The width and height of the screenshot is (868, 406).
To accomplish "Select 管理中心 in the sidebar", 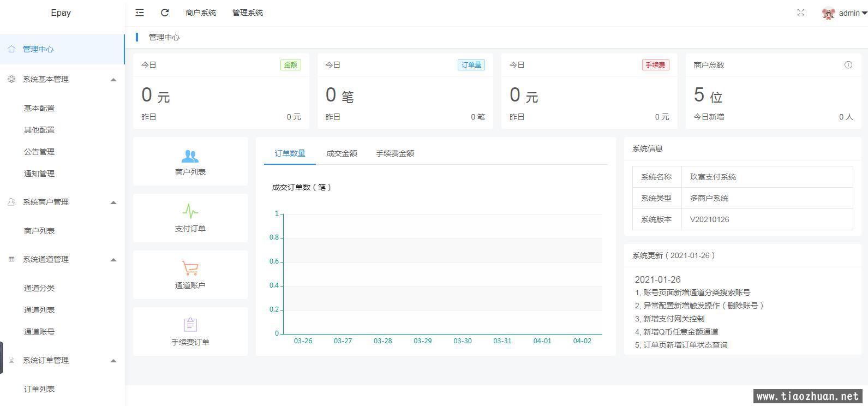I will [38, 49].
